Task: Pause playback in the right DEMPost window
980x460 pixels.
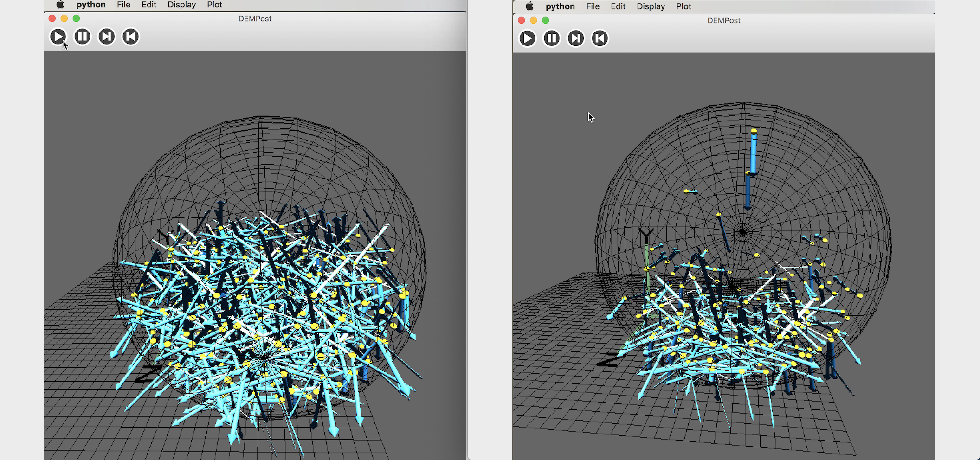Action: [552, 38]
